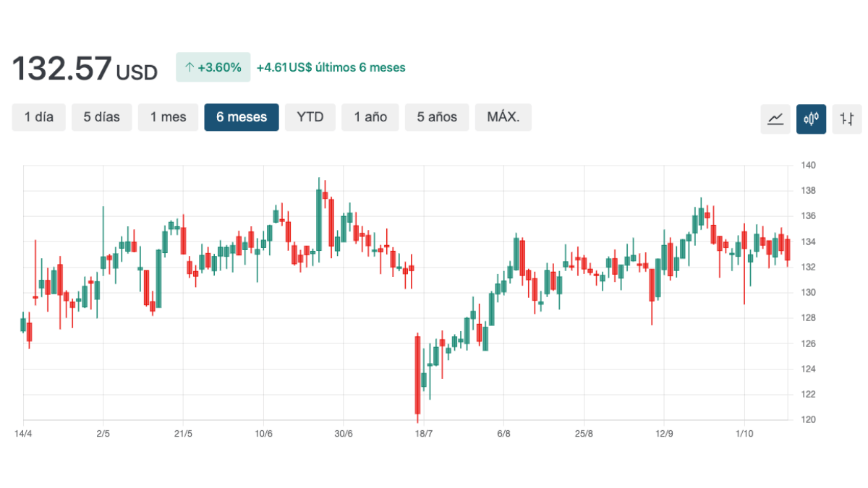Click the +4.61US$ últimos 6 meses text

pos(331,67)
